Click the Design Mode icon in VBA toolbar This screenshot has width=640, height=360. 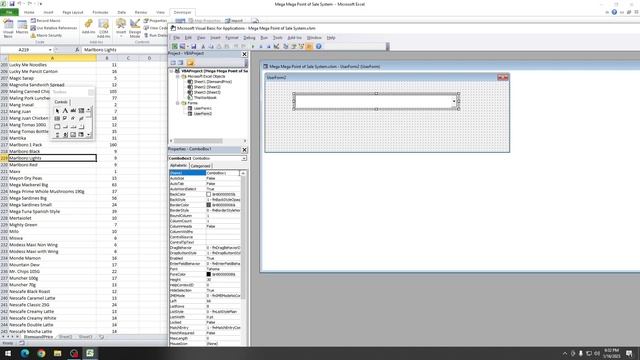click(276, 47)
